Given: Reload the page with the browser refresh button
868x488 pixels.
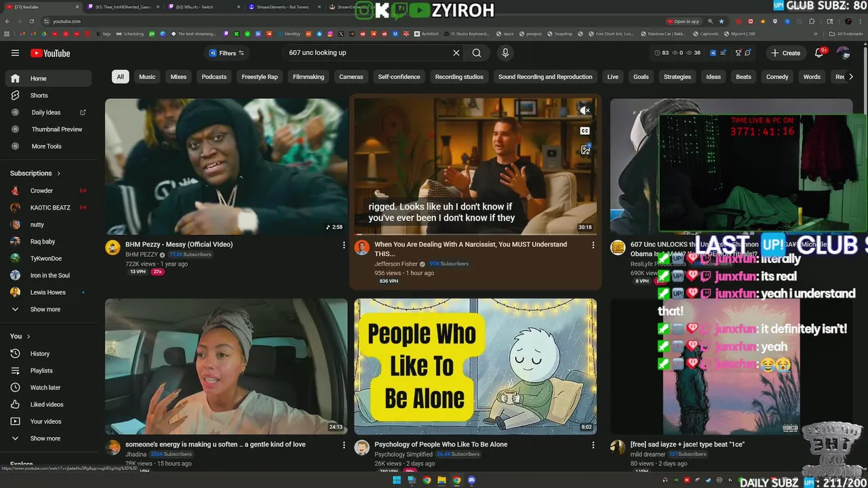Looking at the screenshot, I should pyautogui.click(x=32, y=21).
